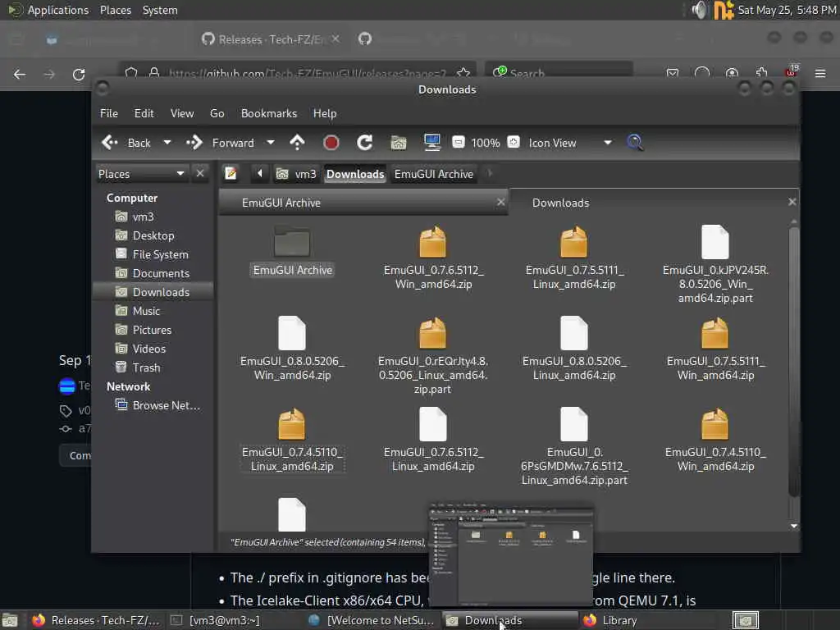Select EmuGUI_0.7.5.5111_Win_amd64.zip archive icon
Image resolution: width=840 pixels, height=630 pixels.
click(x=715, y=333)
